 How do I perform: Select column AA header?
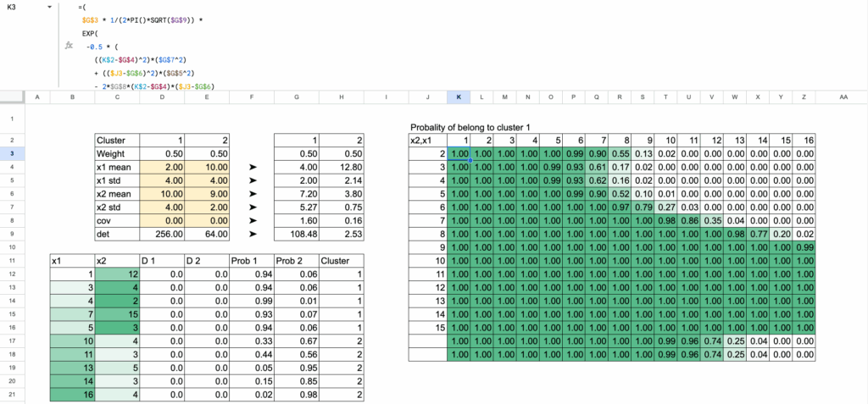click(843, 97)
